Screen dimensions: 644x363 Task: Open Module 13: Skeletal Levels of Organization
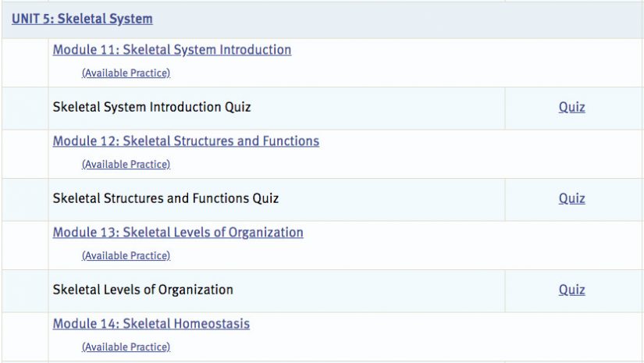coord(178,233)
